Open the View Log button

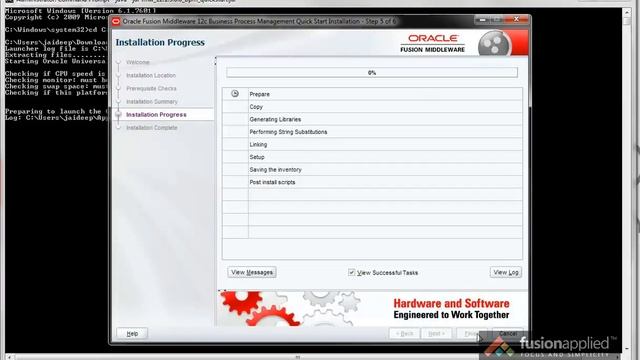coord(506,272)
